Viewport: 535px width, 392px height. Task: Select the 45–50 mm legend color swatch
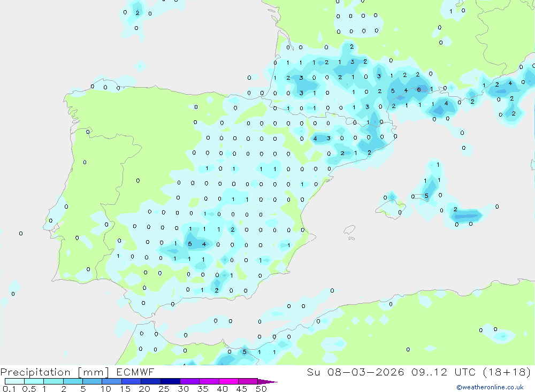(x=248, y=381)
